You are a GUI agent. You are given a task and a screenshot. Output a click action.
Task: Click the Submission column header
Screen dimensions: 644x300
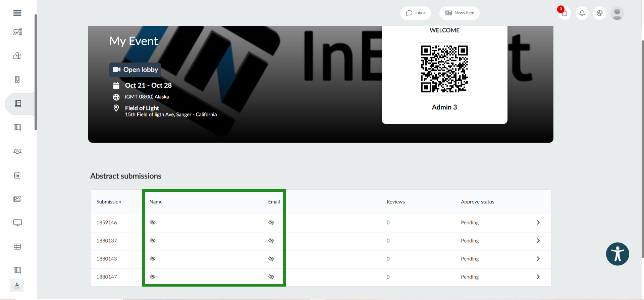[x=109, y=202]
